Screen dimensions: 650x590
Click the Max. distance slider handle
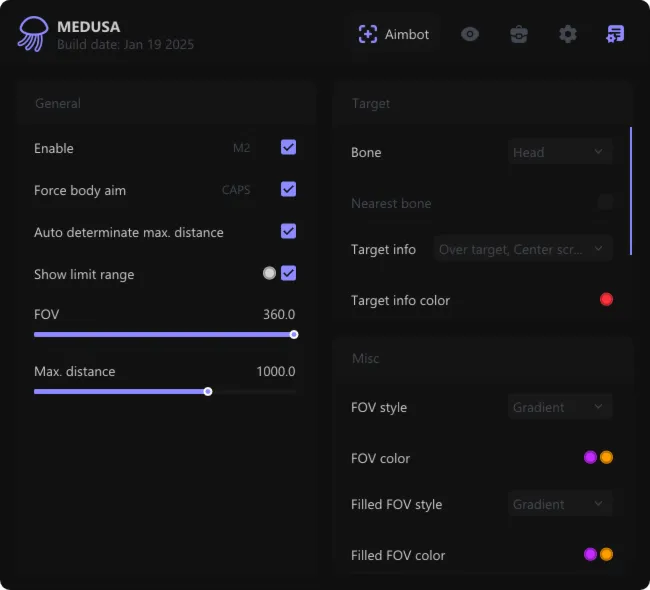(208, 391)
